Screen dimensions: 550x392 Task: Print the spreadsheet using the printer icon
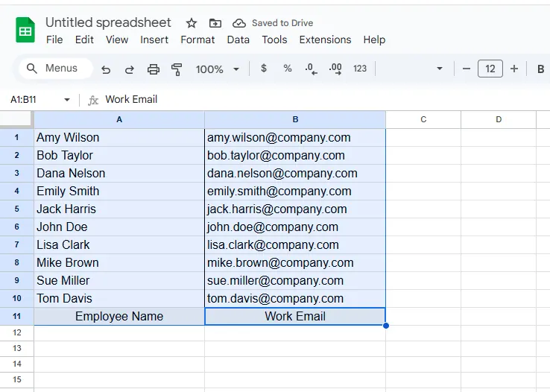click(x=154, y=69)
